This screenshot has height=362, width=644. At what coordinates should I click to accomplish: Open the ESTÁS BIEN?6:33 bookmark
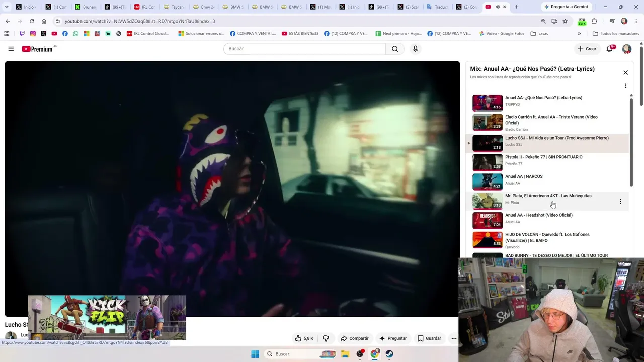coord(300,34)
